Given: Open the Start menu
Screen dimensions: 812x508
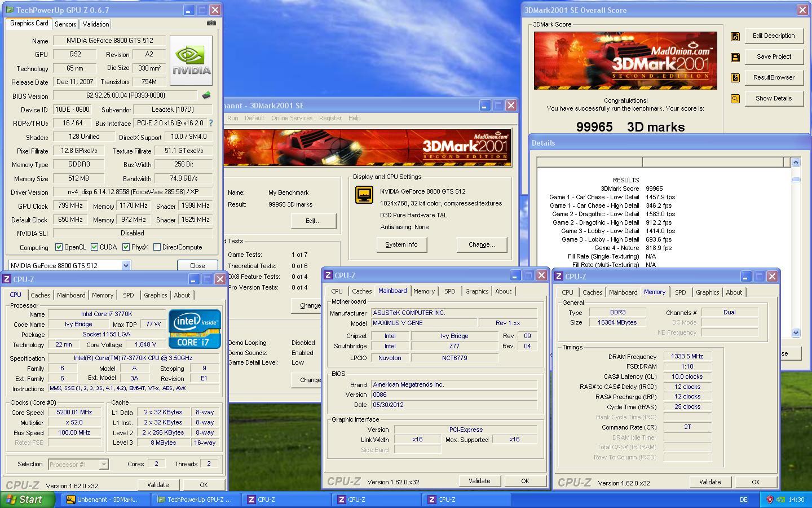Looking at the screenshot, I should pyautogui.click(x=28, y=500).
